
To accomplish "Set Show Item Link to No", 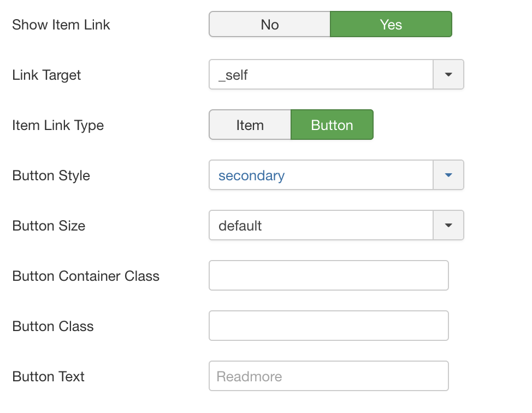I will 270,25.
